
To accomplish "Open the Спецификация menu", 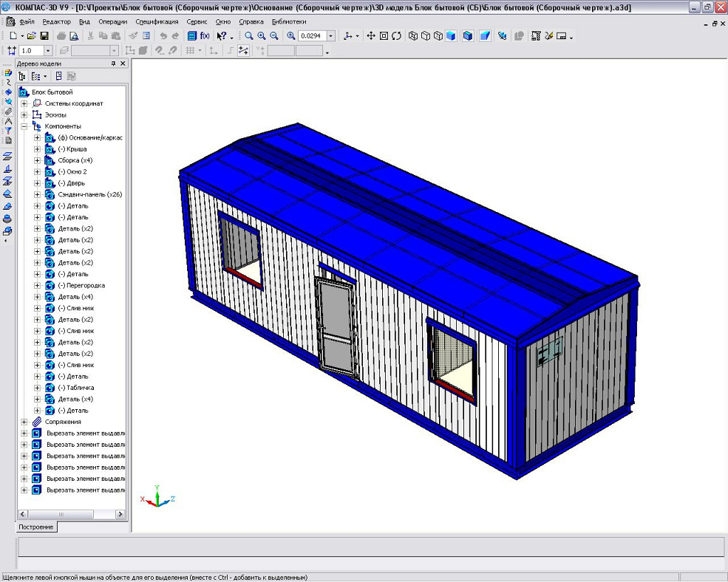I will click(157, 22).
